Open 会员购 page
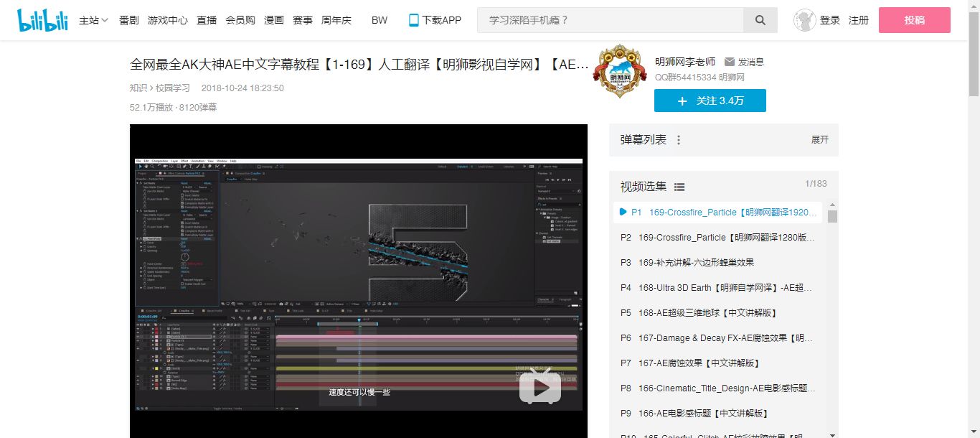Viewport: 980px width, 438px height. pos(240,20)
